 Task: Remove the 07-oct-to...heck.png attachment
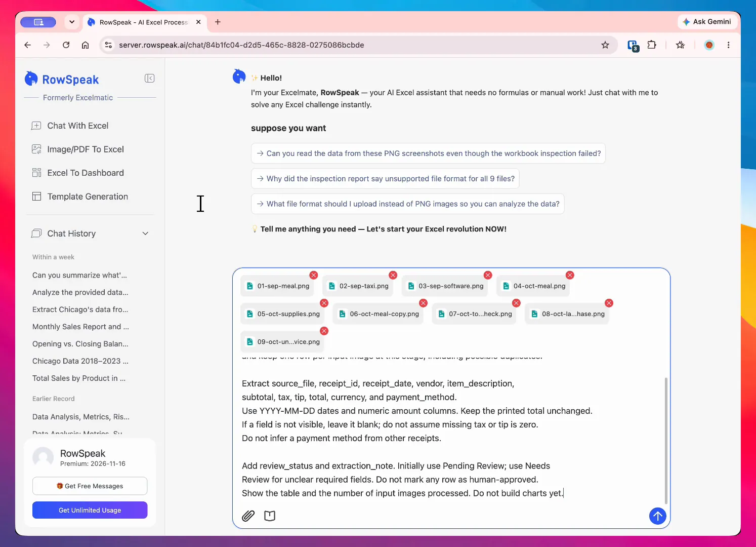[x=516, y=303]
